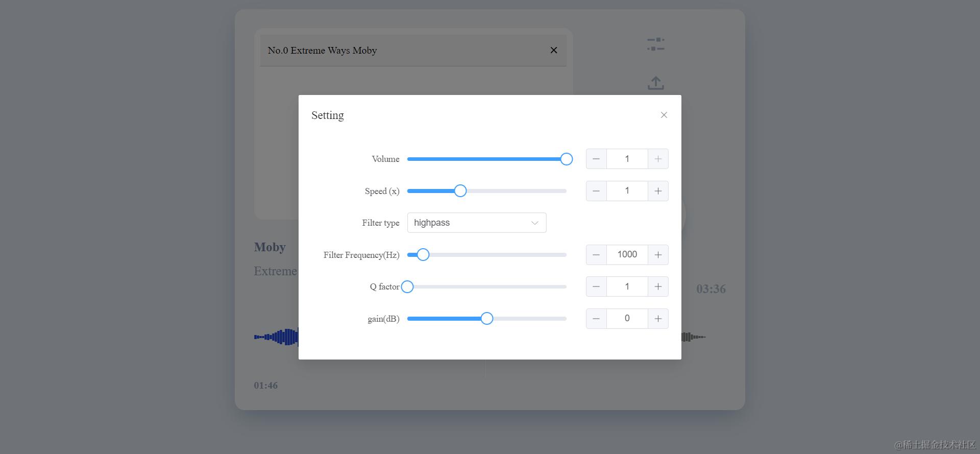
Task: Focus the Filter Frequency number input
Action: click(627, 255)
